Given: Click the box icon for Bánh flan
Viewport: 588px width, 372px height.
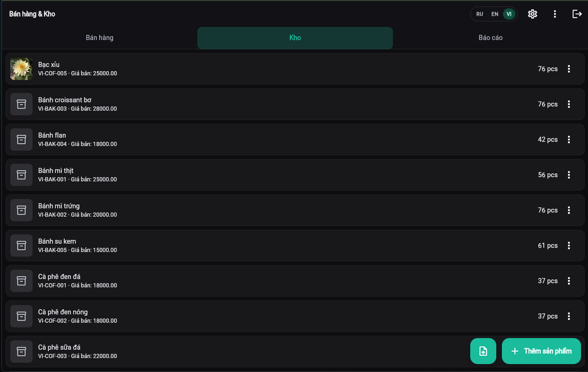Looking at the screenshot, I should coord(21,139).
